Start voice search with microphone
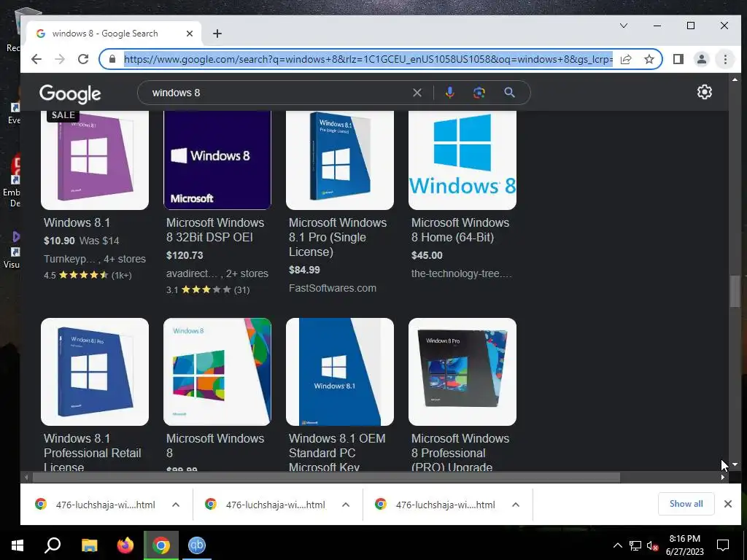This screenshot has width=747, height=560. click(449, 93)
